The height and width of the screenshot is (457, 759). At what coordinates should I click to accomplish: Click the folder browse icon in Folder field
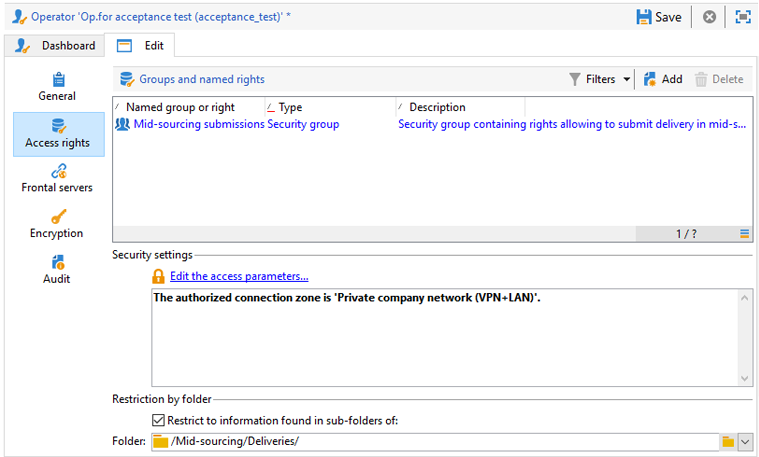click(728, 442)
